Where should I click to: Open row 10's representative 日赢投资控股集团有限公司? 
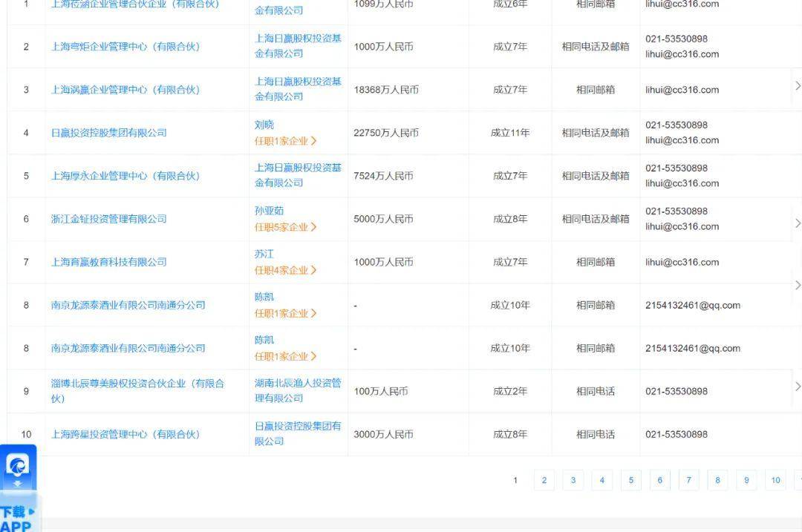(298, 433)
